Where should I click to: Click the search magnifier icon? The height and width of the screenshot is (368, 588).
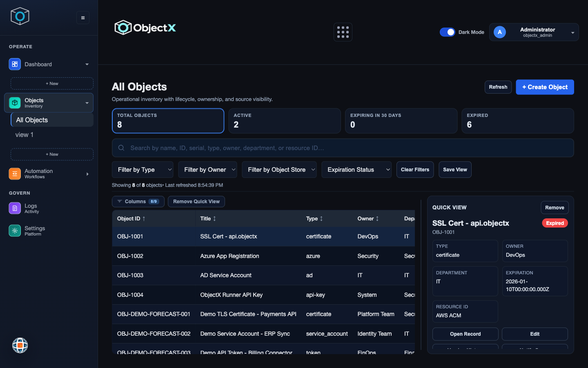tap(121, 148)
